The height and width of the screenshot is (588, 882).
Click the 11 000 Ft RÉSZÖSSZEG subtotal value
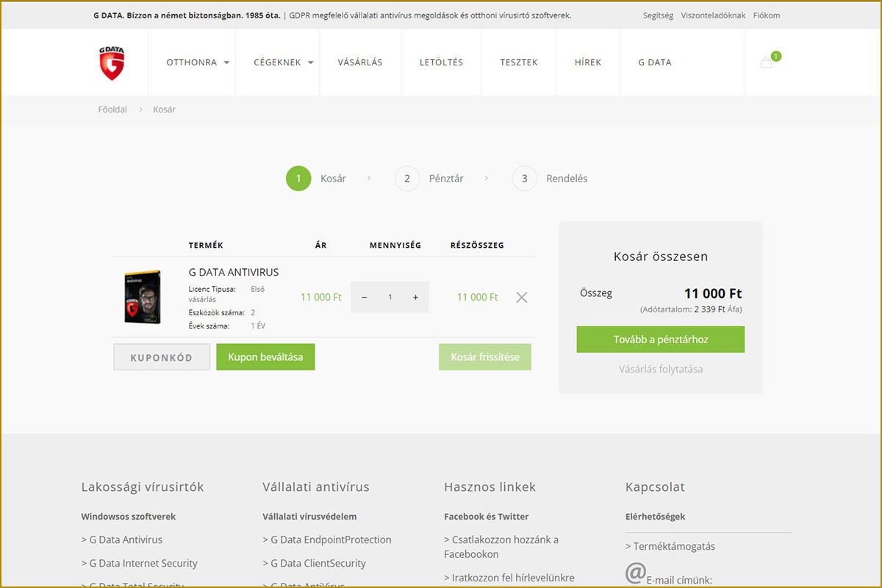pos(478,297)
